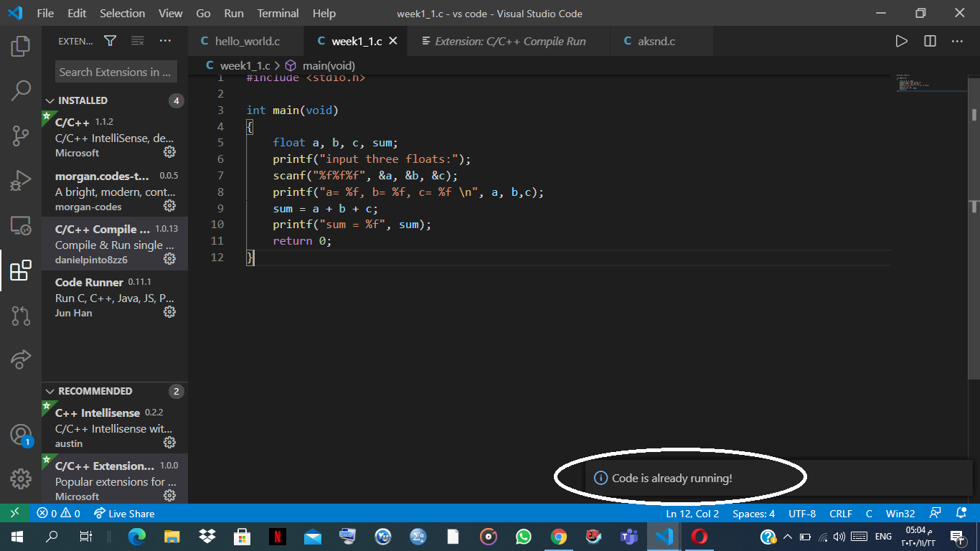
Task: Open the Terminal menu
Action: tap(278, 14)
